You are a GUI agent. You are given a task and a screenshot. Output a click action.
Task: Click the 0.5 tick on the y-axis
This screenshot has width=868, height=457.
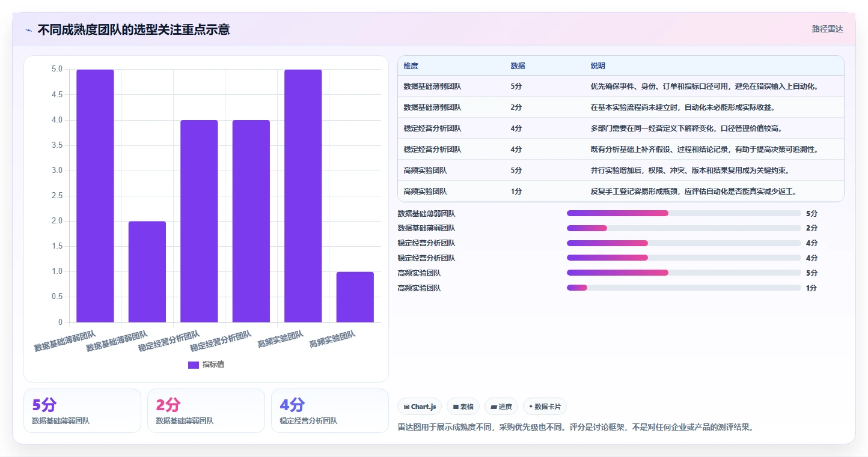[57, 297]
